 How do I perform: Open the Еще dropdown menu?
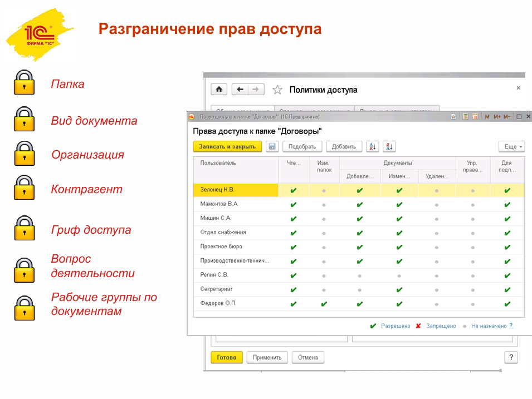[x=511, y=146]
